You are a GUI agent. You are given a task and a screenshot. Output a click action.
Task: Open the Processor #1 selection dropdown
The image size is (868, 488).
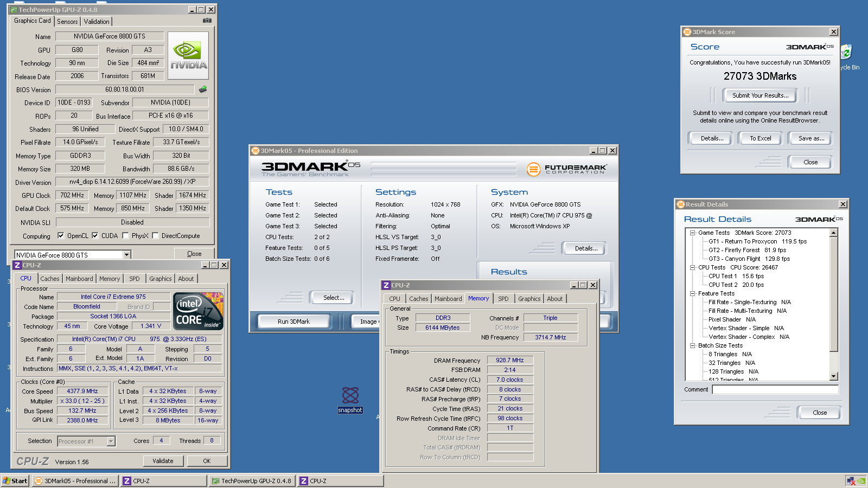(x=111, y=441)
